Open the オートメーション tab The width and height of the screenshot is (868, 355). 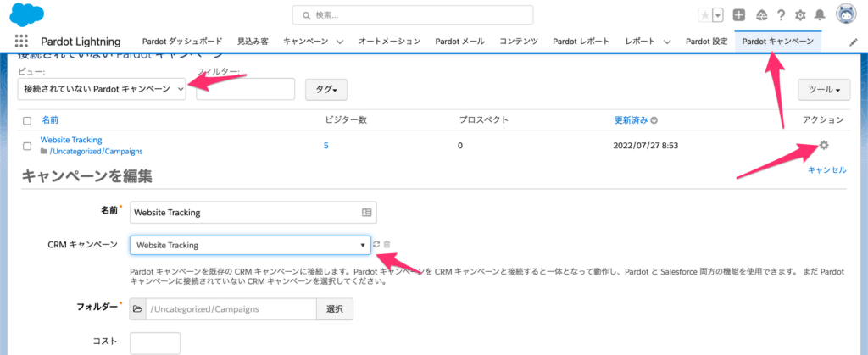(x=390, y=42)
